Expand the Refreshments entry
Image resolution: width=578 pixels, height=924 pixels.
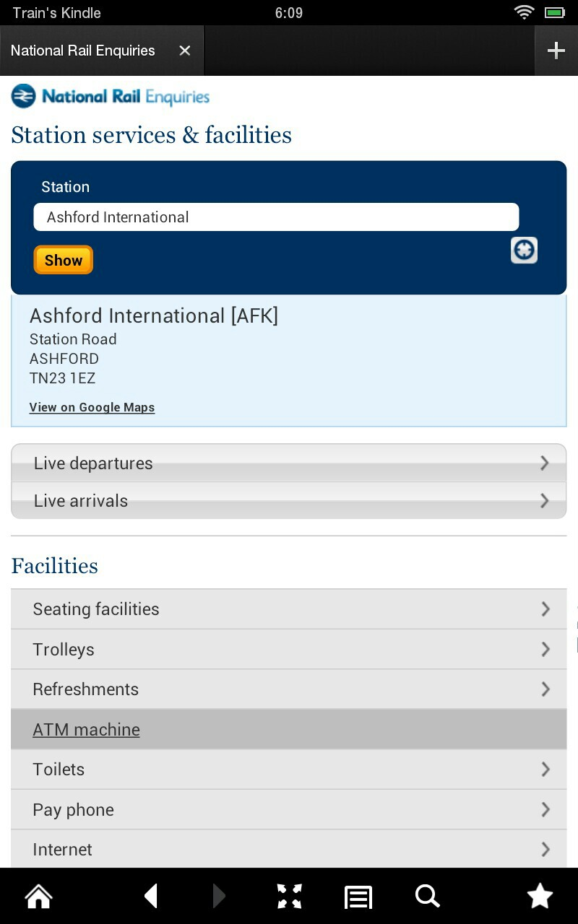tap(289, 689)
